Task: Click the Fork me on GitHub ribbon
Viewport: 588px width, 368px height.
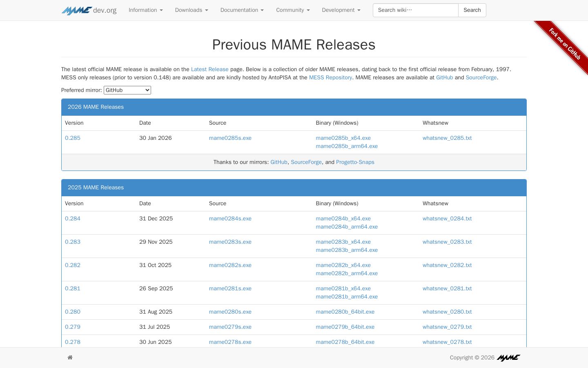Action: [x=565, y=44]
